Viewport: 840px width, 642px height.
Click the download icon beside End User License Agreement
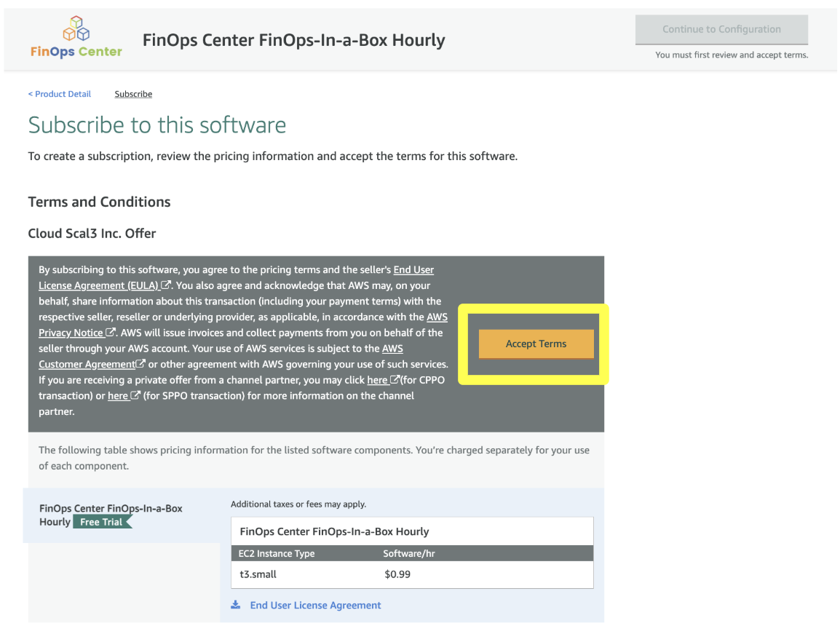[235, 605]
